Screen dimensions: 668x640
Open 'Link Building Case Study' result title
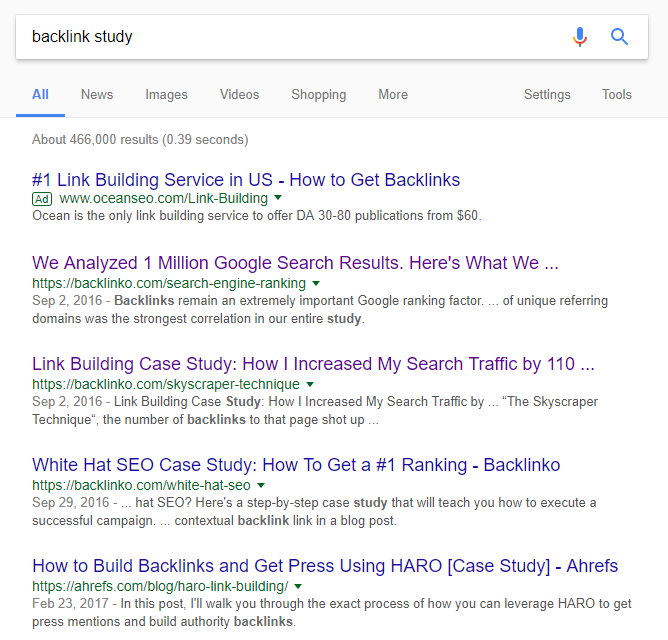click(314, 364)
